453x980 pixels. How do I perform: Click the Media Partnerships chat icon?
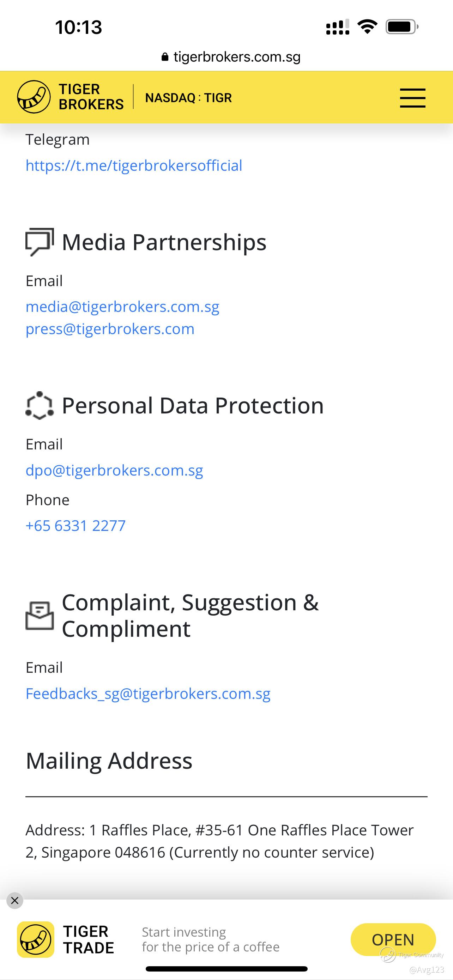pos(39,242)
